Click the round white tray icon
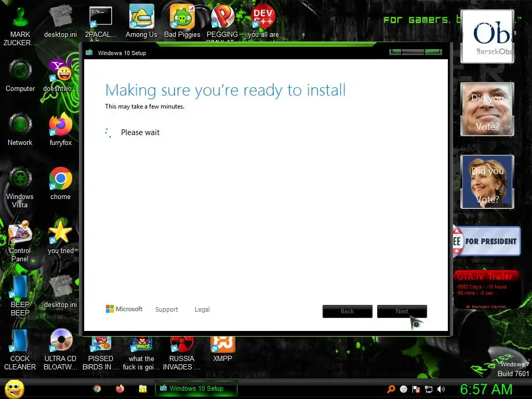This screenshot has height=399, width=532. tap(403, 389)
